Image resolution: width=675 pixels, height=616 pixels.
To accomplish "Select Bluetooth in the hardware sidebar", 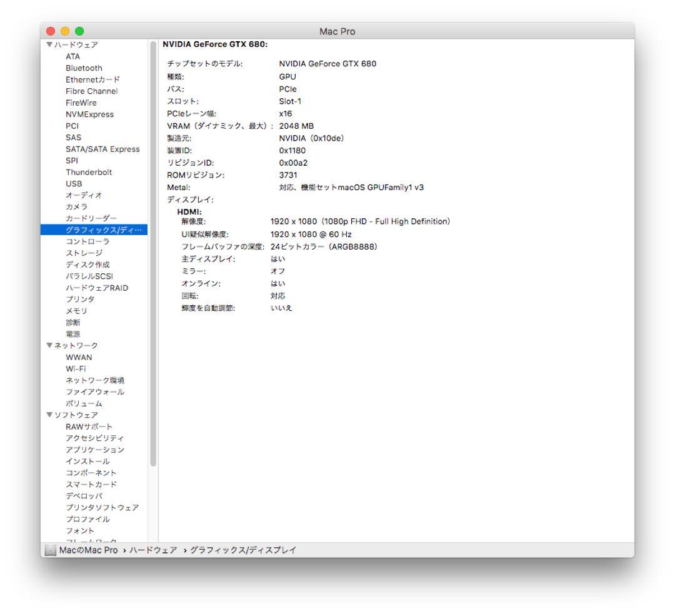I will pos(85,68).
